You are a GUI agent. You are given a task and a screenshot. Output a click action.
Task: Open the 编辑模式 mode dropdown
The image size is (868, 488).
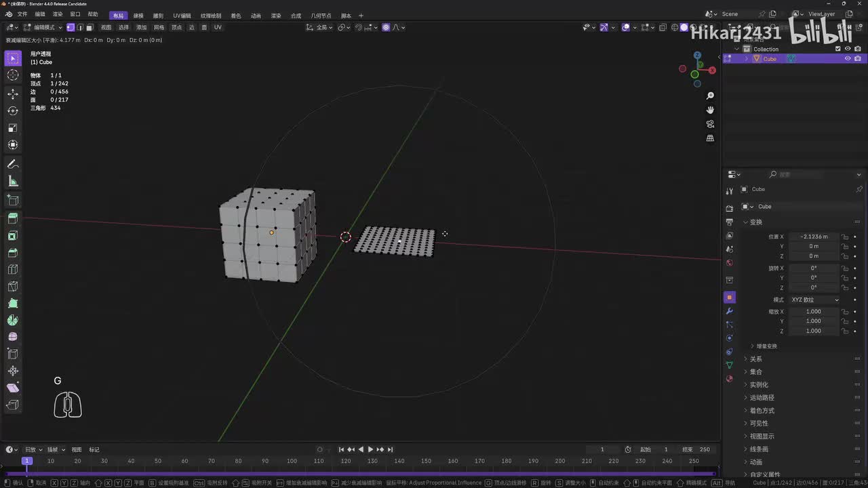pyautogui.click(x=42, y=27)
